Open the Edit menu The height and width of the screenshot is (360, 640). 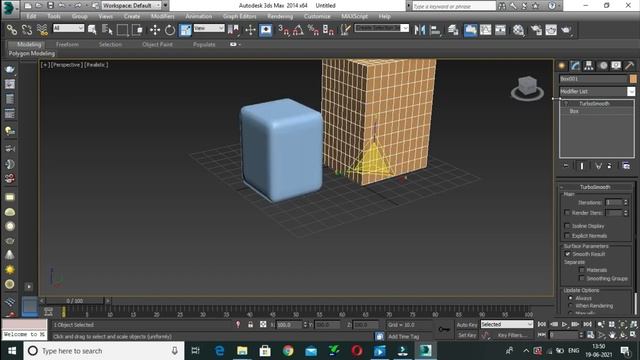click(31, 16)
